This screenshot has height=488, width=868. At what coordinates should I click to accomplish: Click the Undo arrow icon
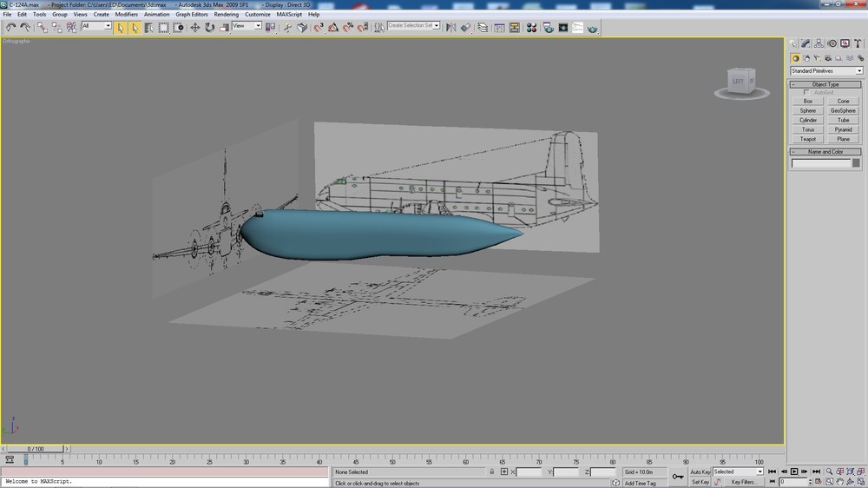click(10, 28)
